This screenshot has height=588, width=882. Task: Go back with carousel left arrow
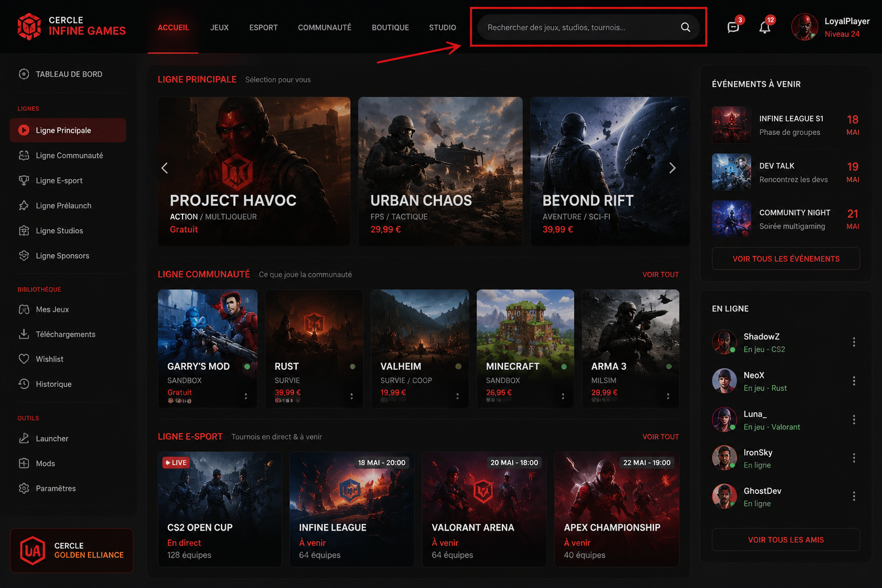(165, 168)
